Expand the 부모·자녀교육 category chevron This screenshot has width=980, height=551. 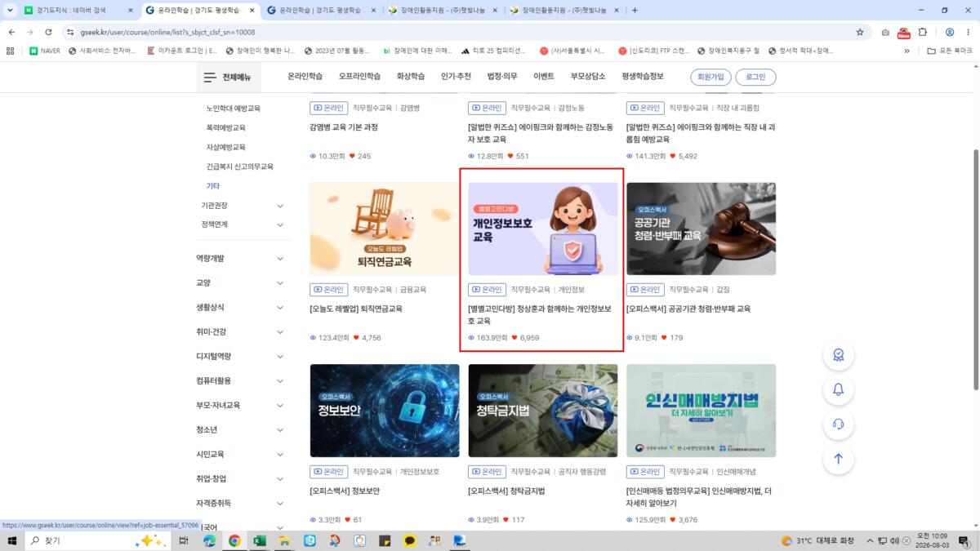coord(280,405)
